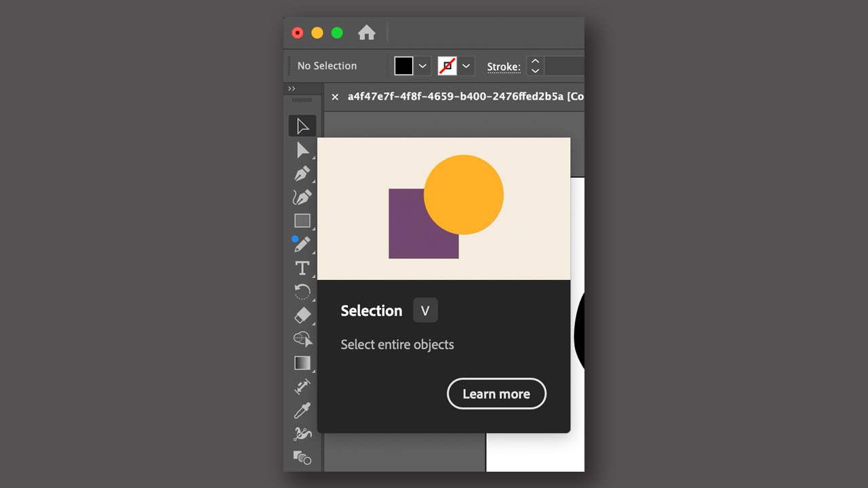Select the Rectangle shape tool

[x=302, y=221]
